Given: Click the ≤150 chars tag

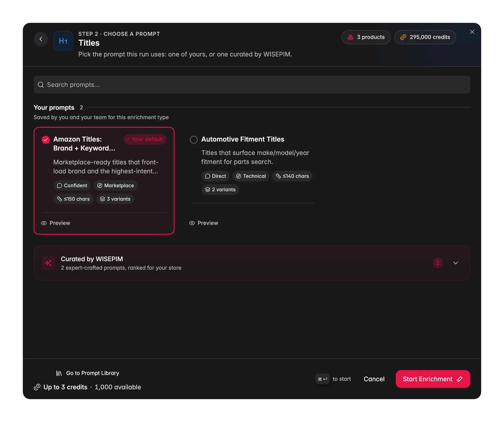Looking at the screenshot, I should (x=73, y=199).
